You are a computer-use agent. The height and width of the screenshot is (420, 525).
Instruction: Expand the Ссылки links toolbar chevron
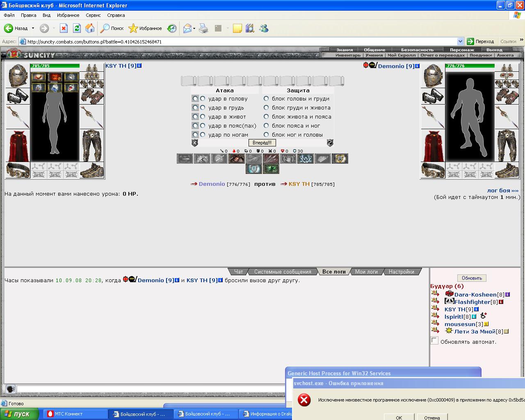point(521,41)
